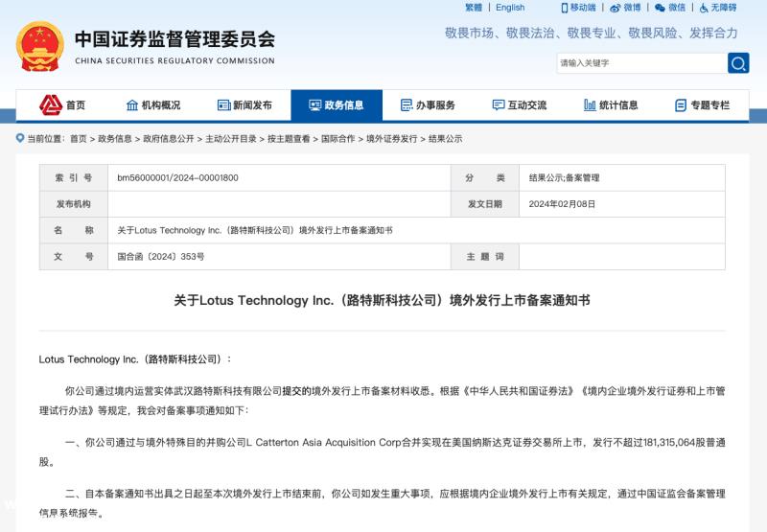Click the mobile phone icon for 移动端

pos(565,8)
